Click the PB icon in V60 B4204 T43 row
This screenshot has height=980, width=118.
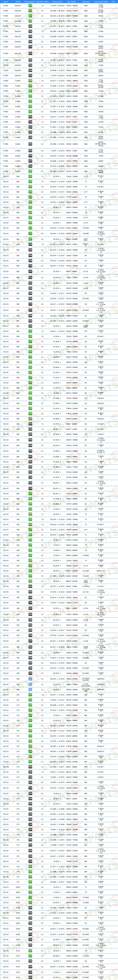click(x=30, y=571)
